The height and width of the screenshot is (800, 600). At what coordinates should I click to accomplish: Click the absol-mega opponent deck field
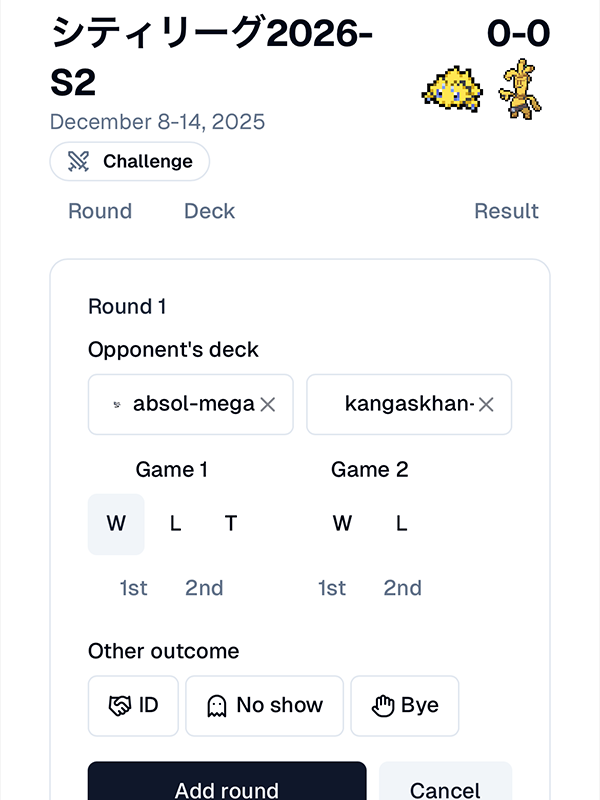(x=185, y=405)
